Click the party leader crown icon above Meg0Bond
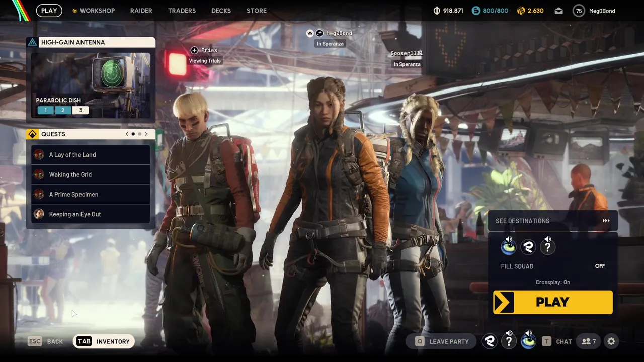 (310, 33)
